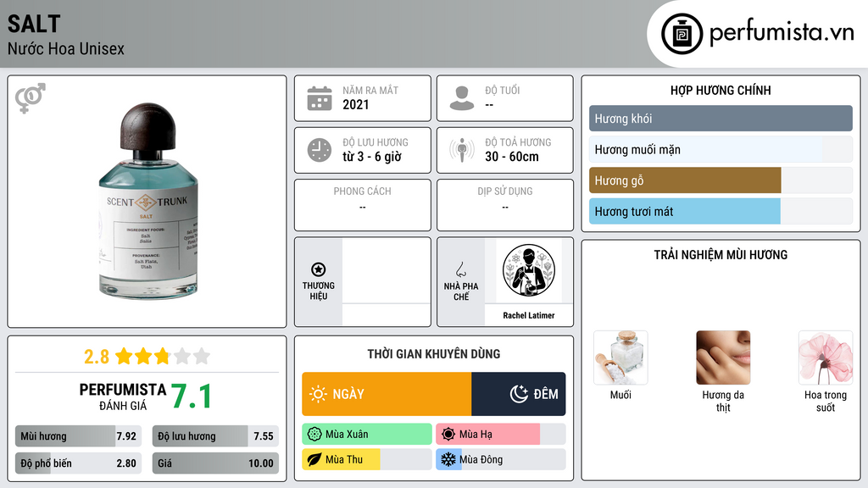Click the moon icon in Đêm bar
868x488 pixels.
[519, 394]
